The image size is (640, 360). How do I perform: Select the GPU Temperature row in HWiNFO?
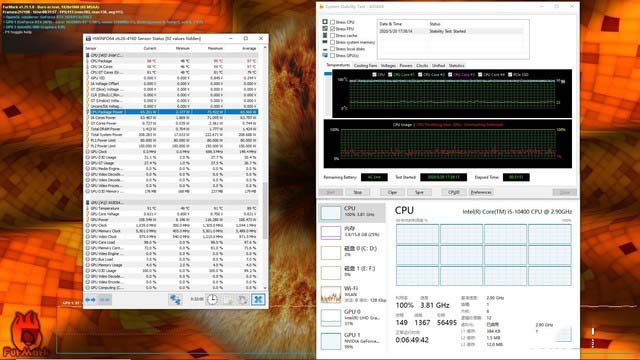(x=172, y=208)
